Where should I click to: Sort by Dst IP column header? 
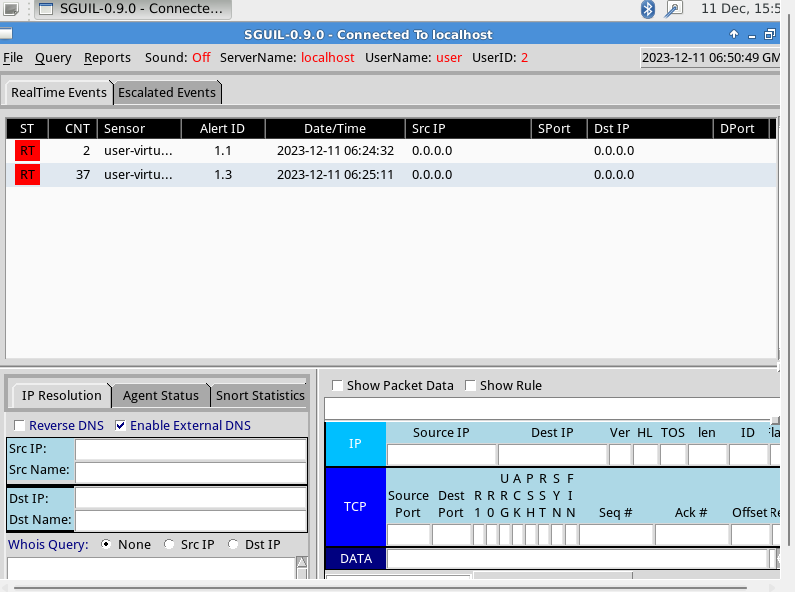pos(650,129)
